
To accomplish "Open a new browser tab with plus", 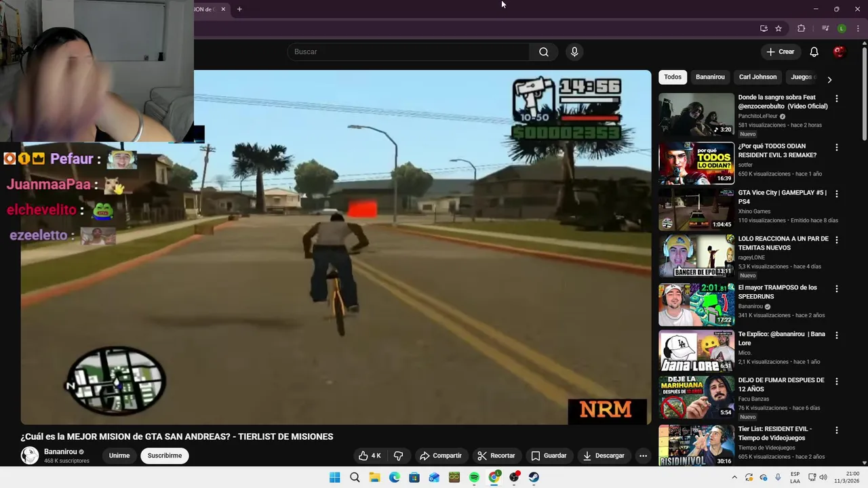I will [x=239, y=9].
